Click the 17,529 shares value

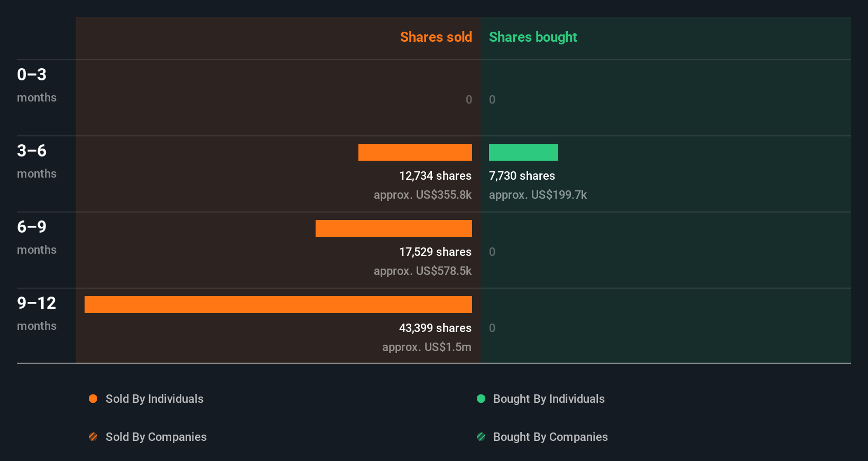point(435,252)
